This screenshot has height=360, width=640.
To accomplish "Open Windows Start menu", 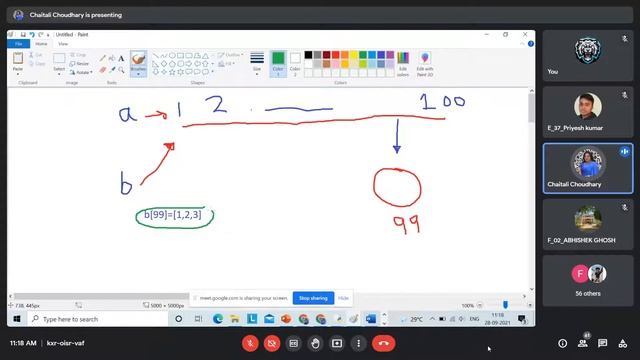I will click(17, 319).
